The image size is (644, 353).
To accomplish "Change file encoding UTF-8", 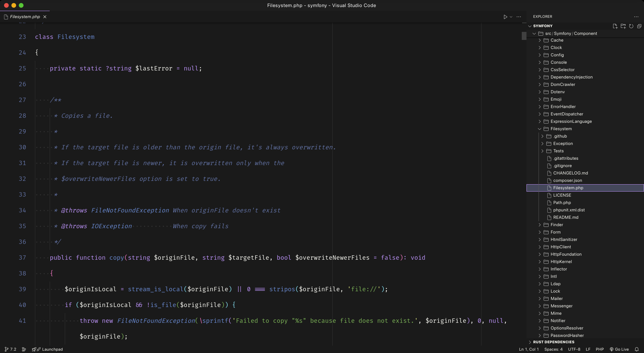I will pyautogui.click(x=574, y=349).
